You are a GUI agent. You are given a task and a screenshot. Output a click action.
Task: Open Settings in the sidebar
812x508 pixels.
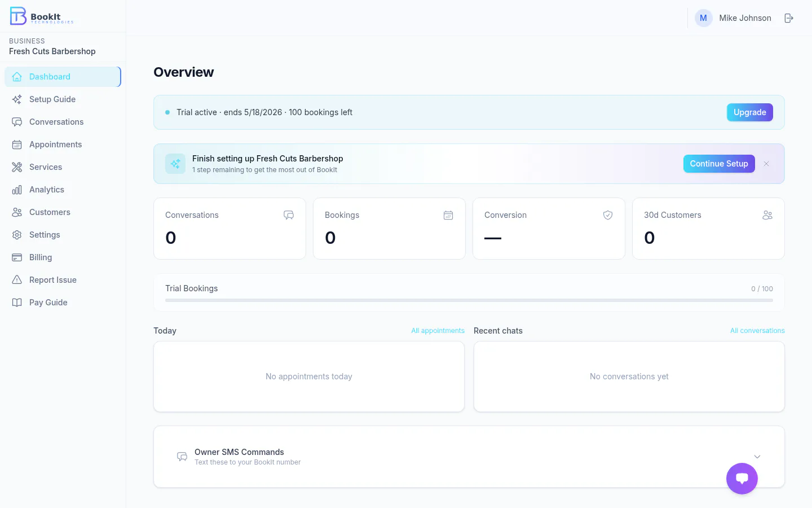pos(63,235)
